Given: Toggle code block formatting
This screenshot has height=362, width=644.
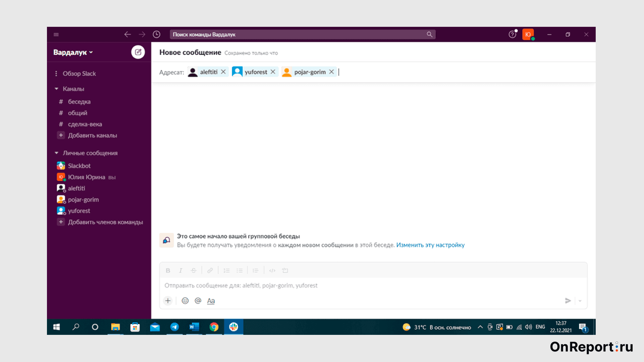Looking at the screenshot, I should [285, 270].
